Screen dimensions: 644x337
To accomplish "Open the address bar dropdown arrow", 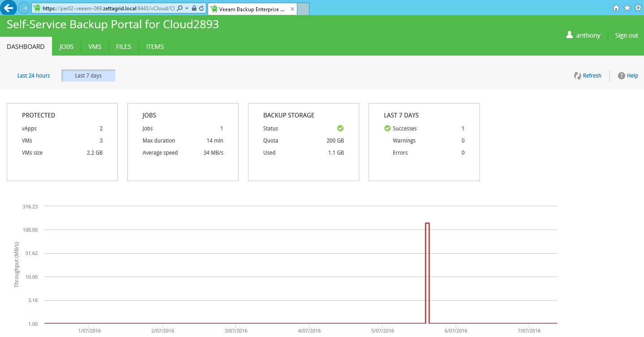I will tap(187, 8).
